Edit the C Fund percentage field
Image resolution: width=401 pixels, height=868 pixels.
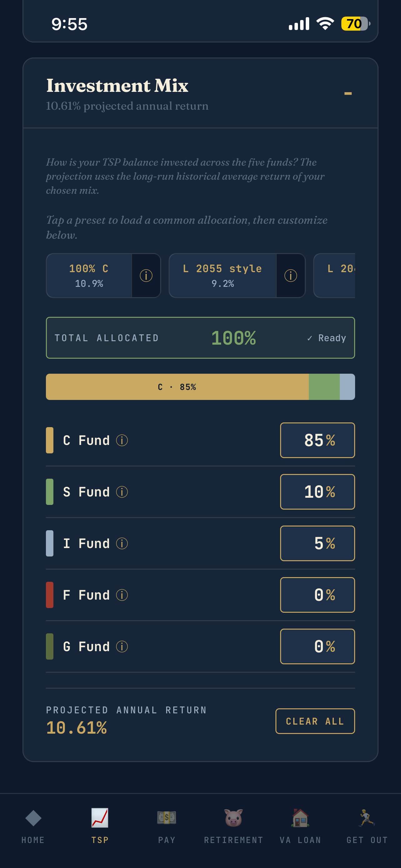[x=318, y=440]
